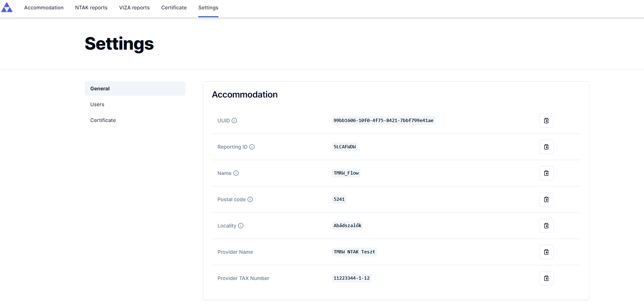The width and height of the screenshot is (644, 307).
Task: Copy the Locality value
Action: tap(546, 226)
